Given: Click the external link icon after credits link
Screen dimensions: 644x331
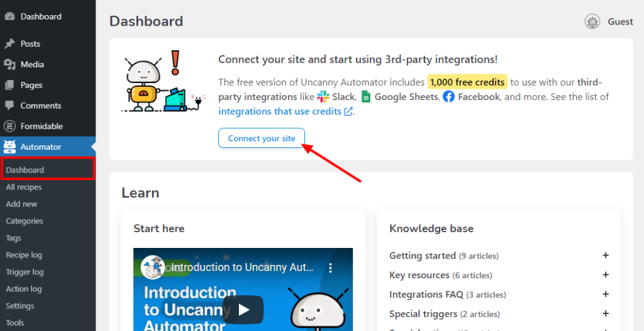Looking at the screenshot, I should coord(348,111).
